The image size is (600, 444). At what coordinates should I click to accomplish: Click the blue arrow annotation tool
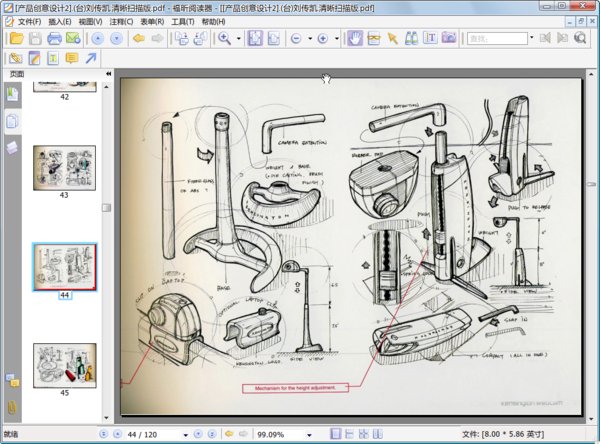tap(91, 58)
